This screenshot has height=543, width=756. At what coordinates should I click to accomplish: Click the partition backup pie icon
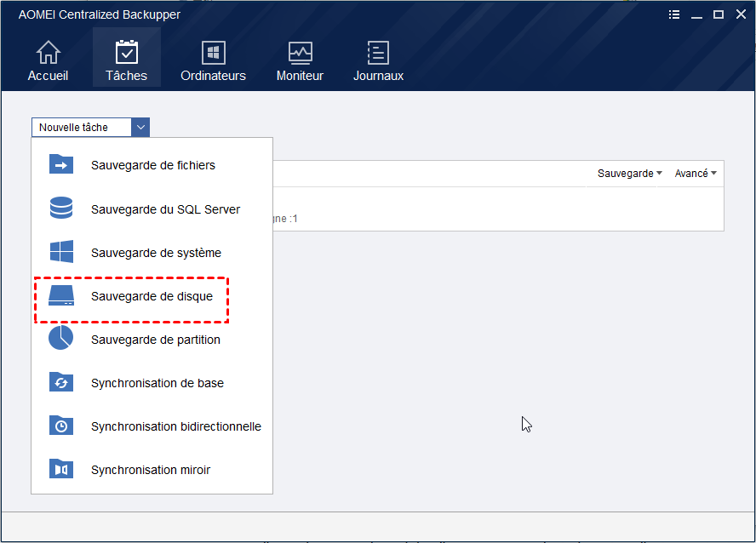(x=60, y=338)
